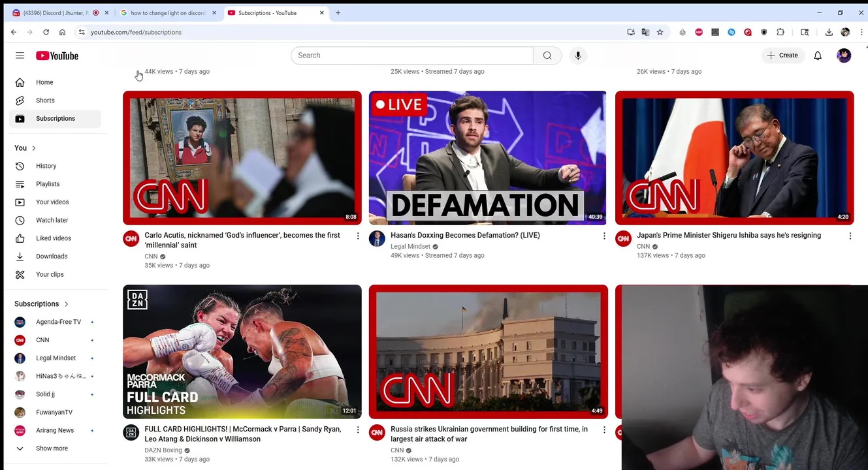This screenshot has width=868, height=470.
Task: Click the install app icon in address bar
Action: (630, 32)
